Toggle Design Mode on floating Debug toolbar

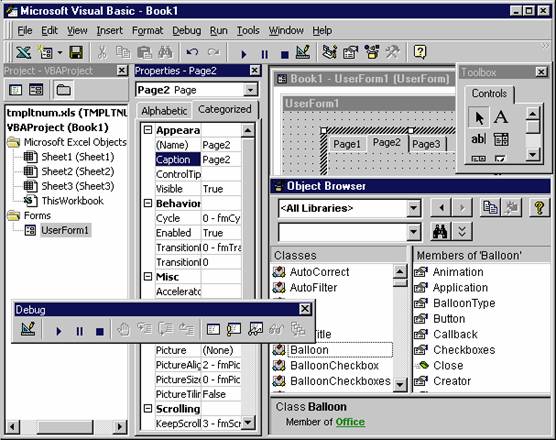28,329
